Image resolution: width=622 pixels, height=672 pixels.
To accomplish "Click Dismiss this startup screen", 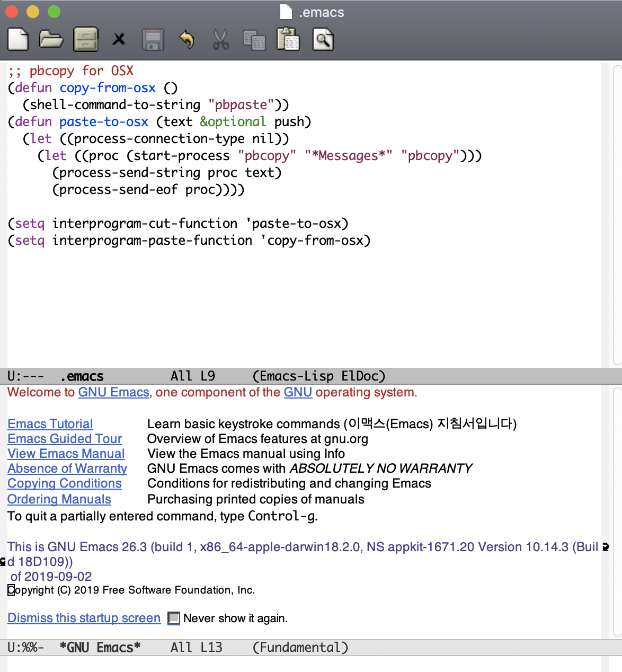I will click(x=84, y=618).
